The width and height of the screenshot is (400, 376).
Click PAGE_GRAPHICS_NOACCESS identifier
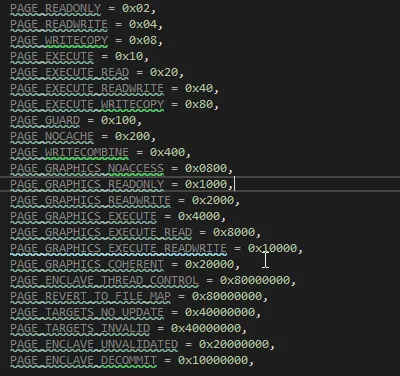pyautogui.click(x=87, y=168)
